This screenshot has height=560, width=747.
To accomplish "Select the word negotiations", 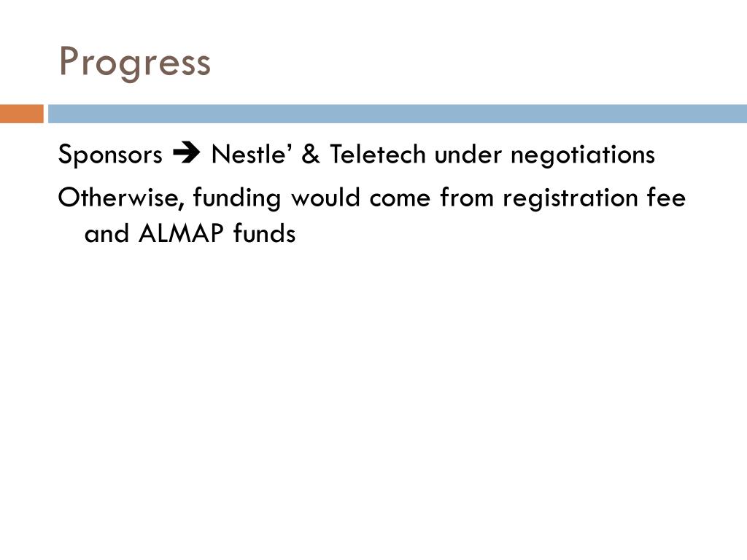I will pyautogui.click(x=583, y=155).
